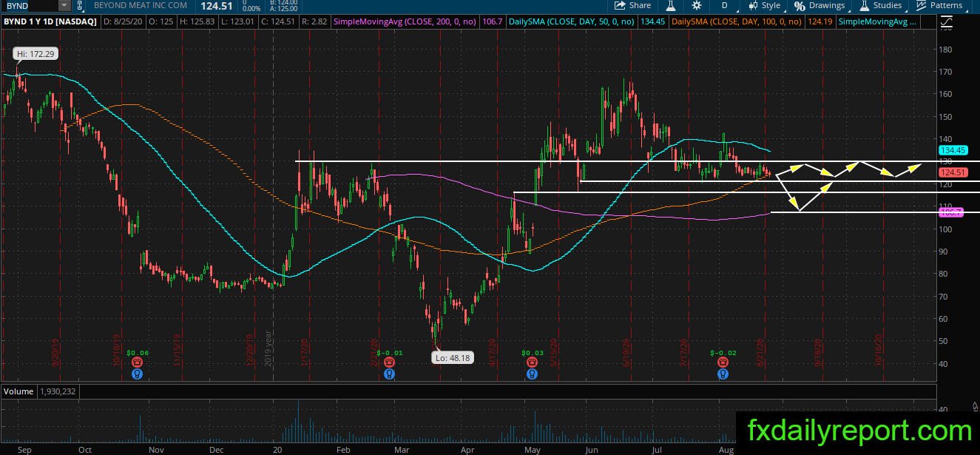Click the Mar label on time axis

(x=401, y=448)
